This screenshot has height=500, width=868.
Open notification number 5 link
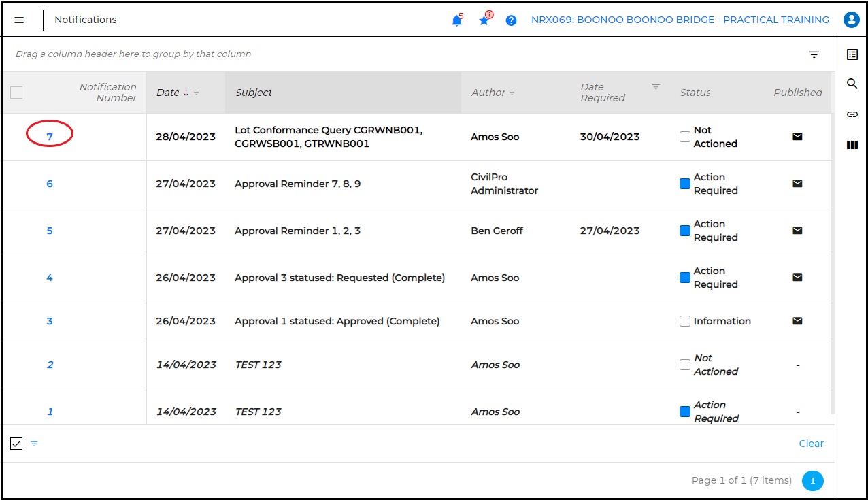tap(50, 231)
